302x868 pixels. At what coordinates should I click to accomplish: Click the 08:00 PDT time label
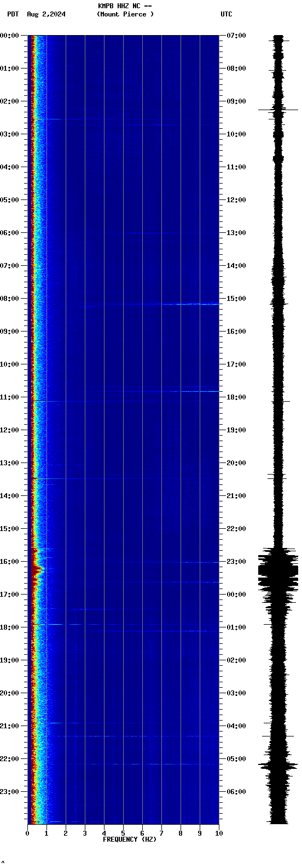pos(9,299)
